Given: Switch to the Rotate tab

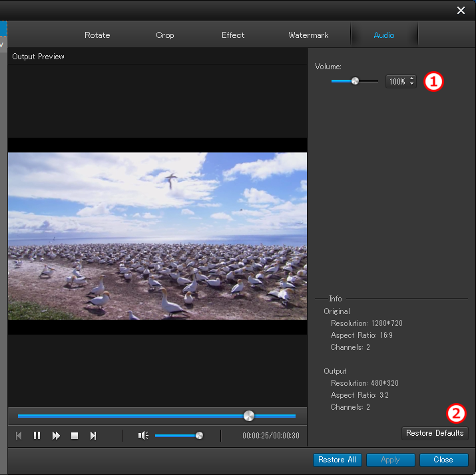Looking at the screenshot, I should click(x=97, y=35).
